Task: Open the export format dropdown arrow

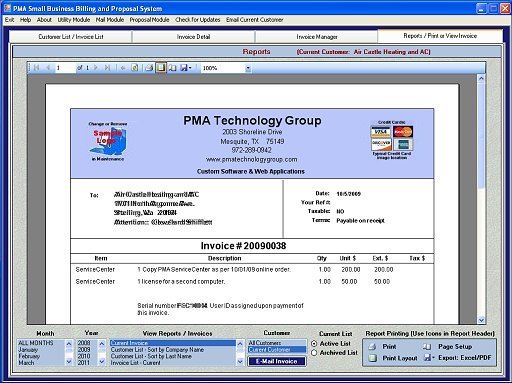Action: (190, 68)
